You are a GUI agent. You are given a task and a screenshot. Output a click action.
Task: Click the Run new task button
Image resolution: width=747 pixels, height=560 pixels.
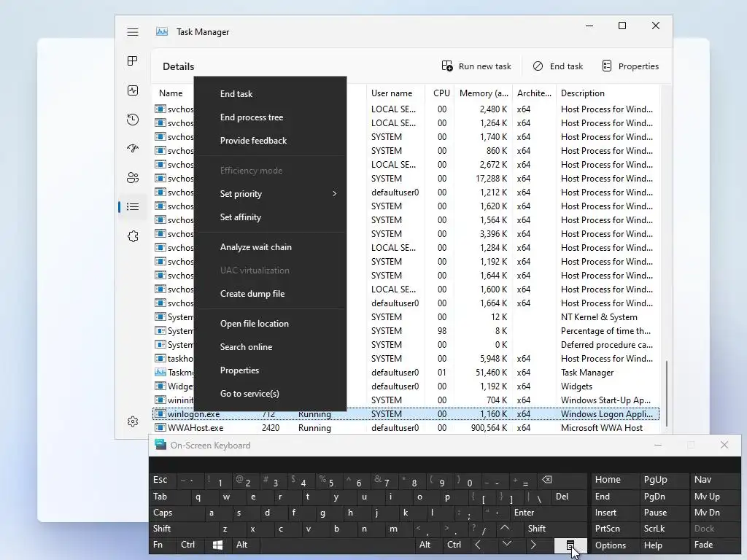pyautogui.click(x=476, y=66)
